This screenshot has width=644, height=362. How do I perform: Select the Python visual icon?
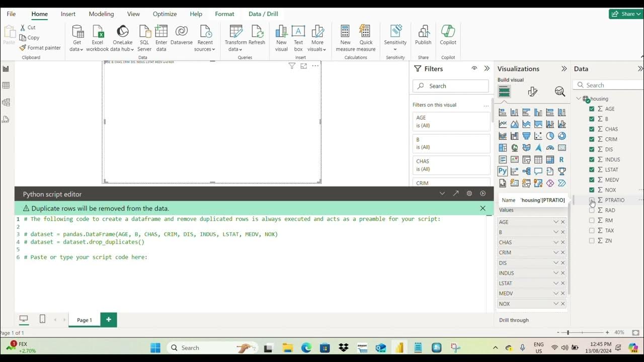click(503, 171)
